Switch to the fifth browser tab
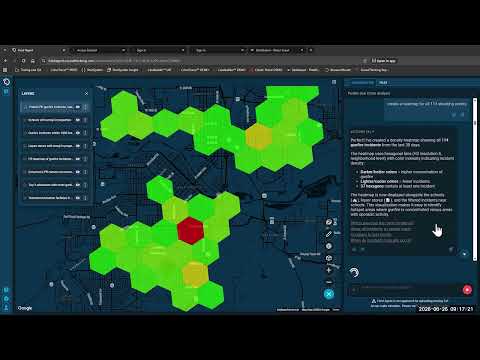 pos(276,50)
